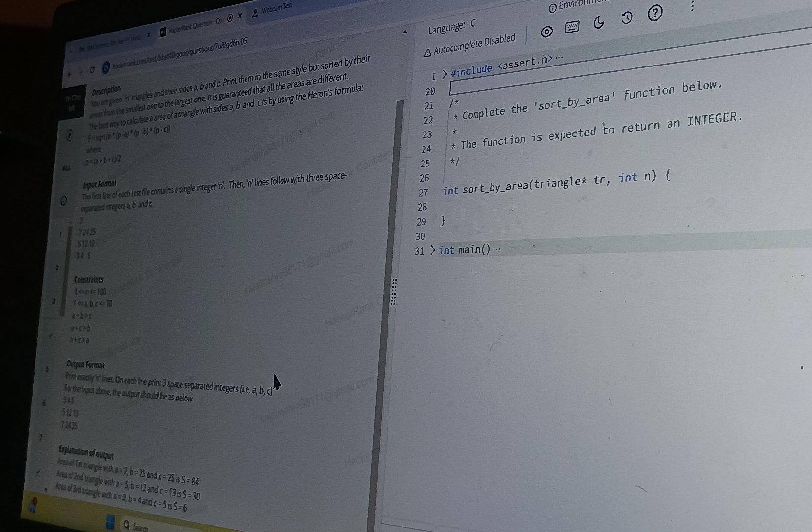The image size is (812, 532).
Task: Click the Constraints heading
Action: click(x=89, y=280)
